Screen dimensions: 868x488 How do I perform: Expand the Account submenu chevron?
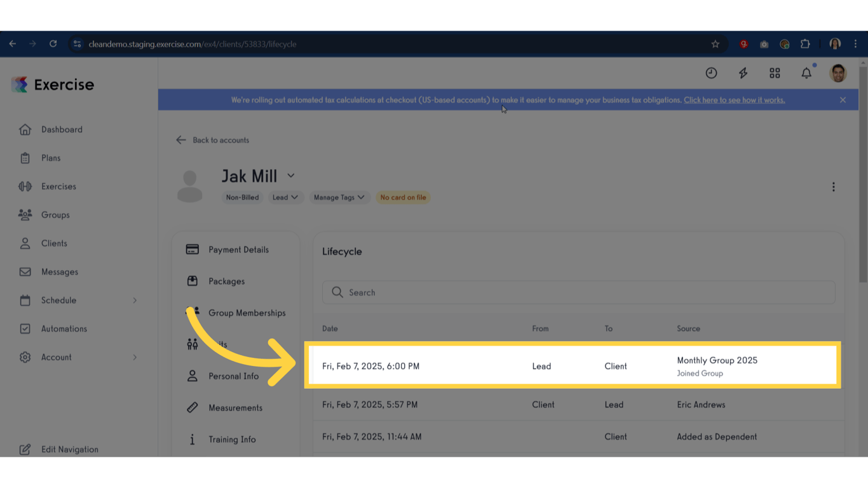[135, 357]
